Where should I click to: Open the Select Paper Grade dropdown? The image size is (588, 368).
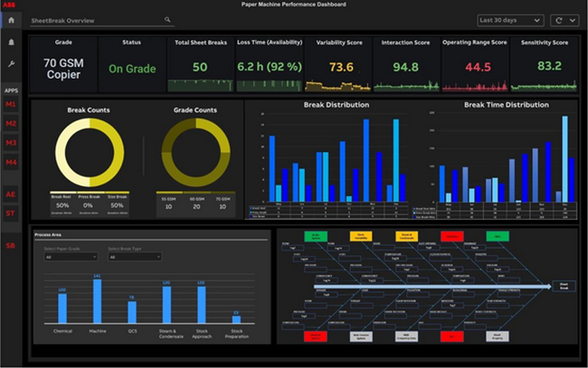pos(71,257)
